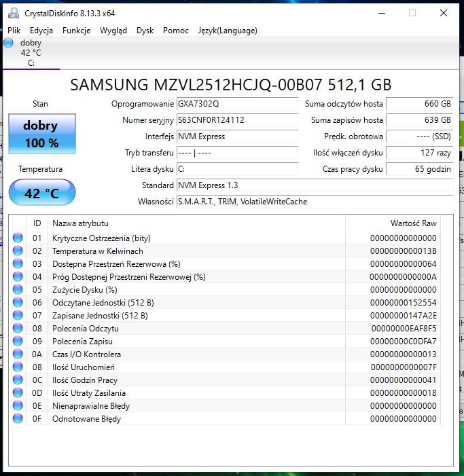Click the 'Nazwa atrybutu' column header

[x=80, y=223]
